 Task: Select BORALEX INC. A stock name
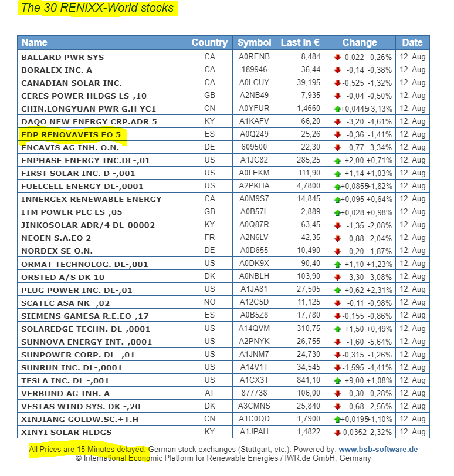57,70
